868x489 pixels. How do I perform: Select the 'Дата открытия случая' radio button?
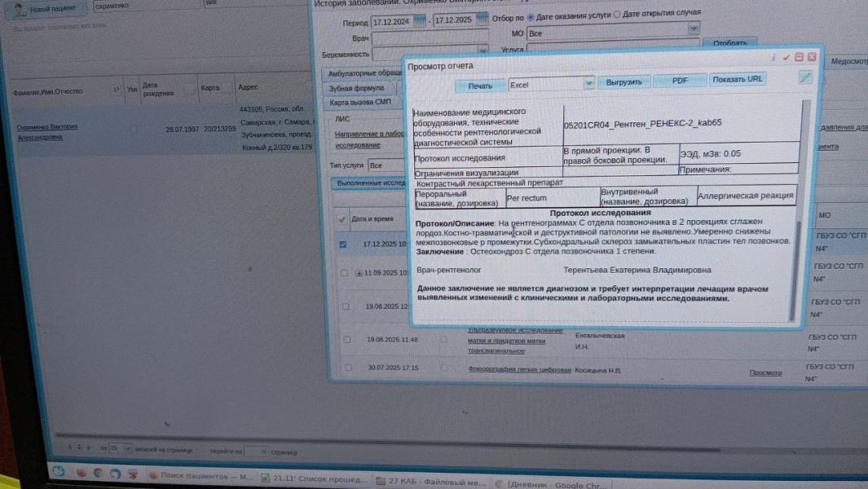point(616,14)
